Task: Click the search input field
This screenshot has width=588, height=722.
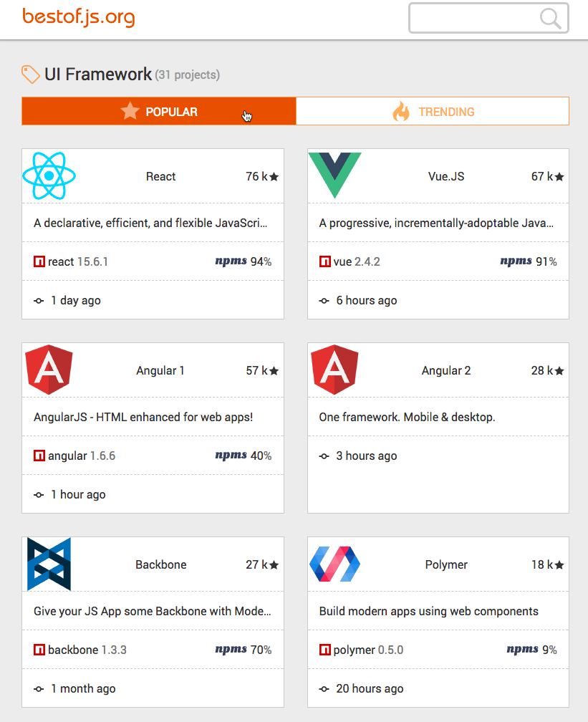Action: coord(488,18)
